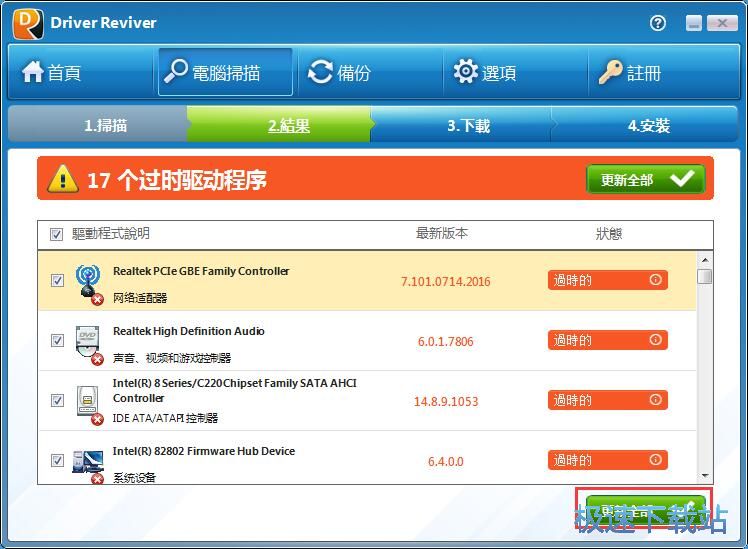The width and height of the screenshot is (748, 549).
Task: Open info icon for Realtek Audio row
Action: pos(655,340)
